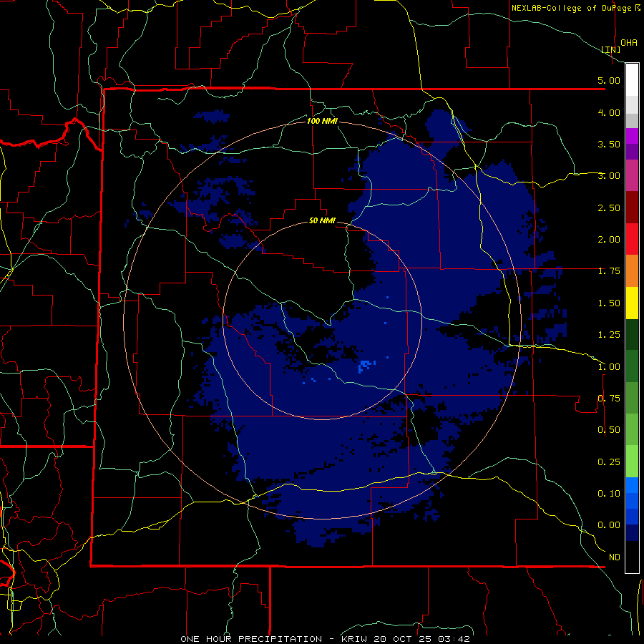Pick the dark red legend swatch
Image resolution: width=644 pixels, height=644 pixels.
click(x=632, y=208)
